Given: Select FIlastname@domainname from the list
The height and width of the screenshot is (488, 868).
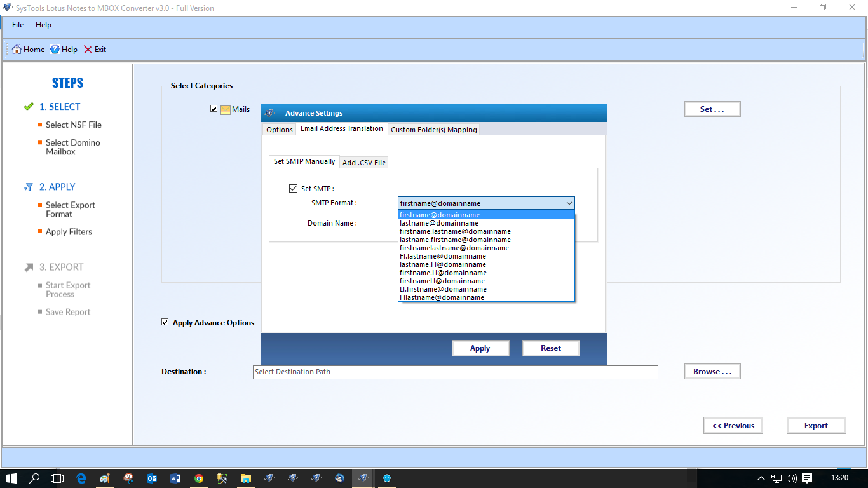Looking at the screenshot, I should click(x=486, y=297).
